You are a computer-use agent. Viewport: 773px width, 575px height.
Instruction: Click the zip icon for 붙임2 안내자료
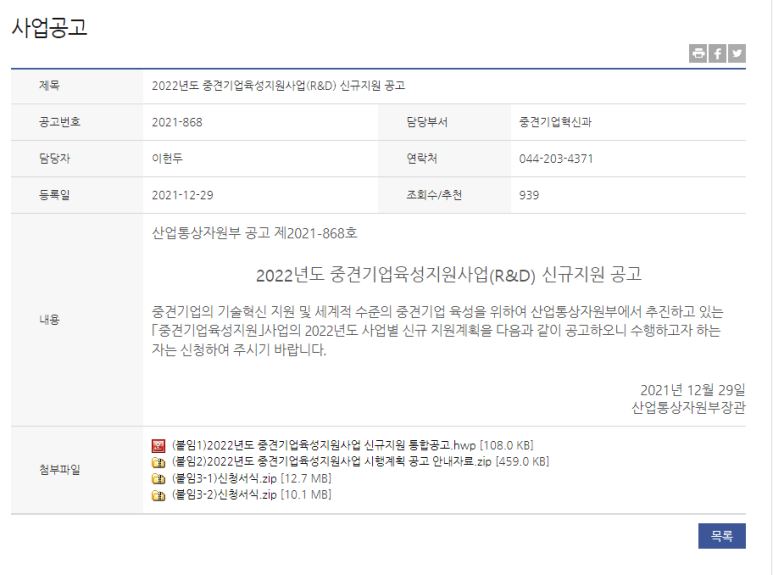158,463
